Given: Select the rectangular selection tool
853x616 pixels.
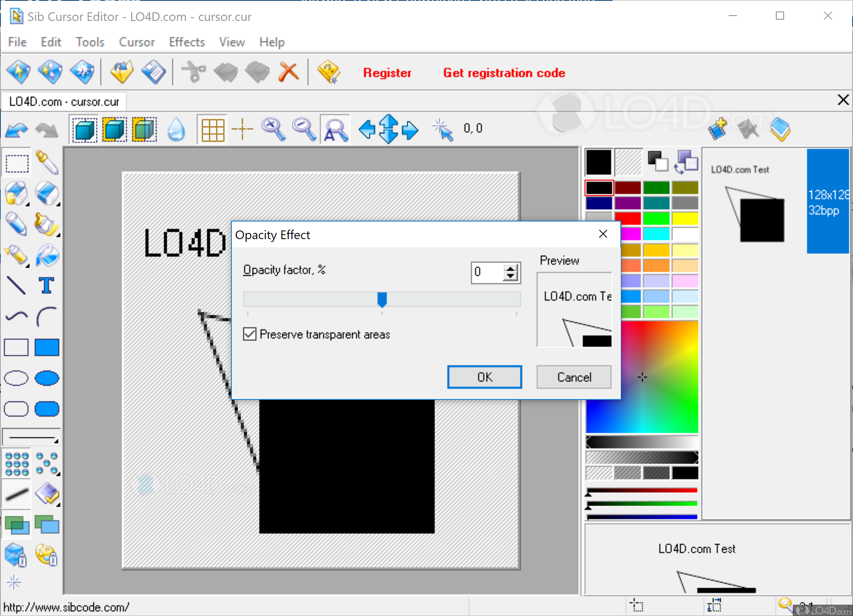Looking at the screenshot, I should (x=16, y=163).
